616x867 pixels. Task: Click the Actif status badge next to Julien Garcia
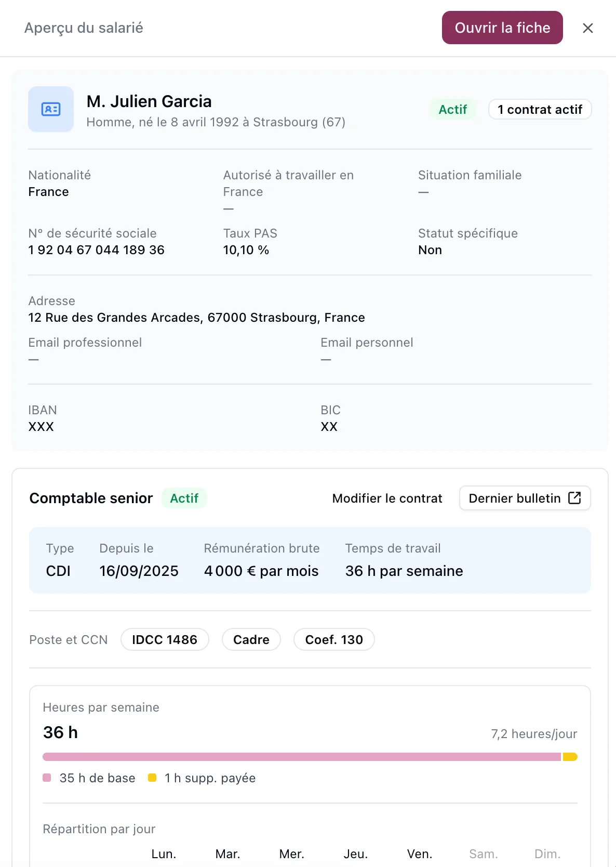click(453, 109)
